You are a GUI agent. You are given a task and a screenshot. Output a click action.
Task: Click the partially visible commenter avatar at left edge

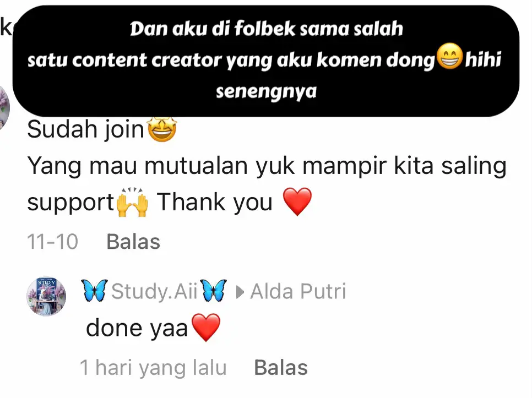(x=4, y=108)
